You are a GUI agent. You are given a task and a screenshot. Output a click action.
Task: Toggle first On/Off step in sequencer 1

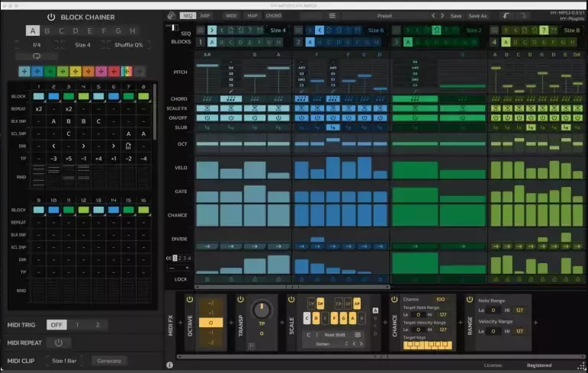coord(207,117)
